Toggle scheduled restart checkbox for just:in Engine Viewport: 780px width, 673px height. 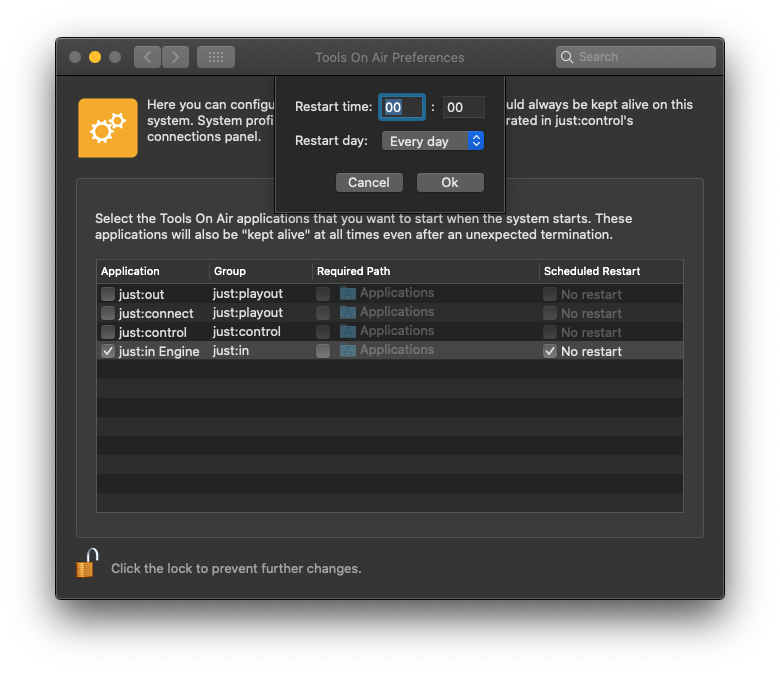(x=550, y=351)
